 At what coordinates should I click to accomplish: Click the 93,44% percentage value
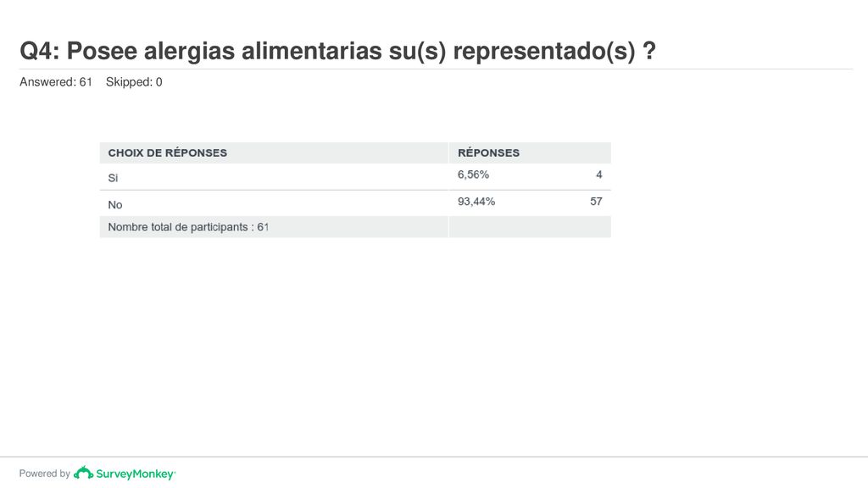coord(476,202)
